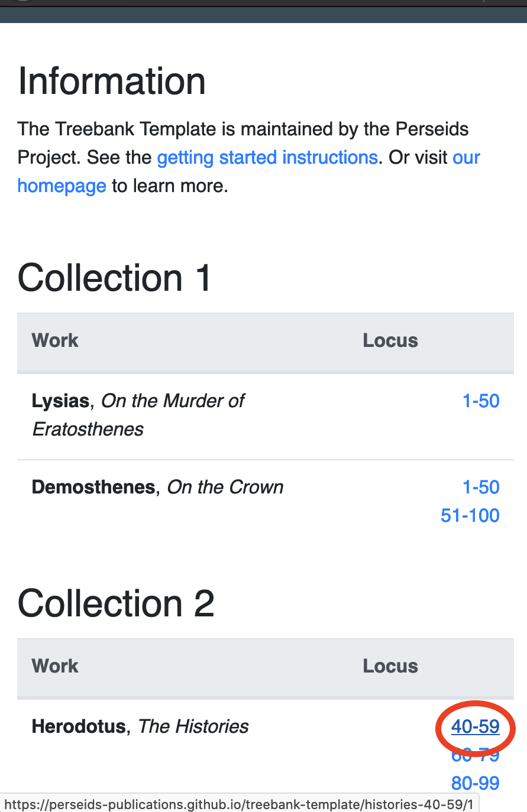Visit the "our homepage" link
The width and height of the screenshot is (527, 812).
62,186
